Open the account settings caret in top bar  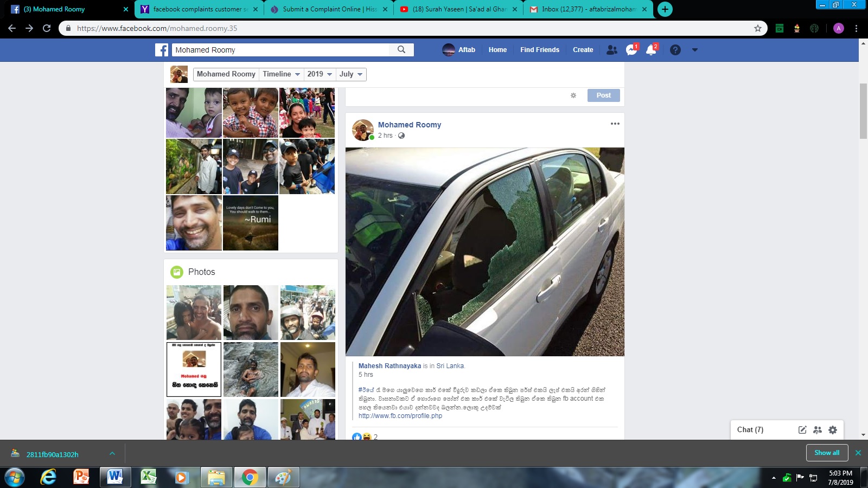pos(695,49)
